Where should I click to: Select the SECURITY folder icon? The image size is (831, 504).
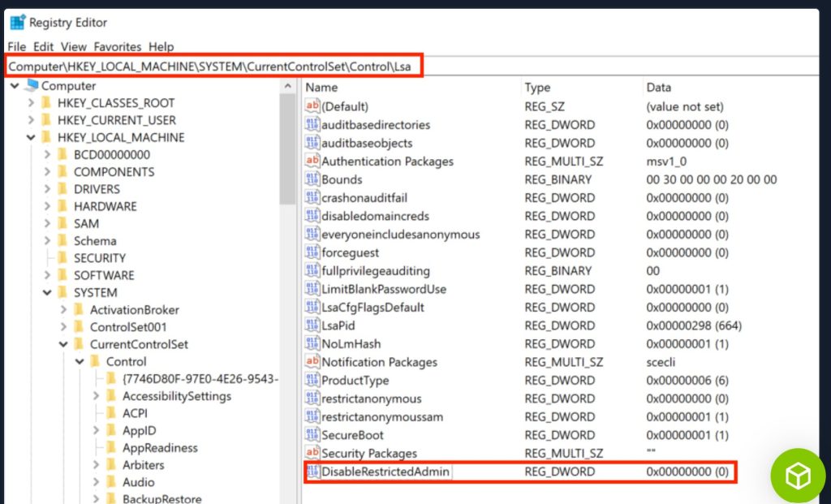(63, 257)
